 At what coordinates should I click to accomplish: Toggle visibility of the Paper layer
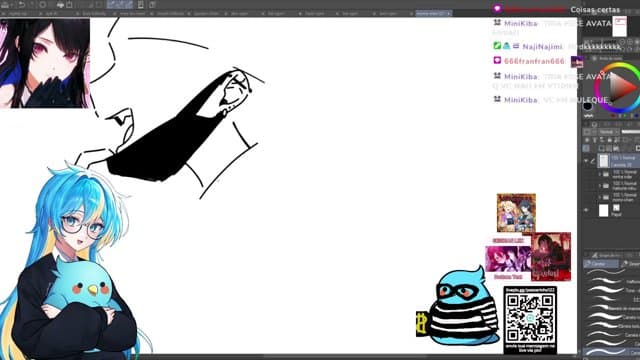click(x=586, y=210)
